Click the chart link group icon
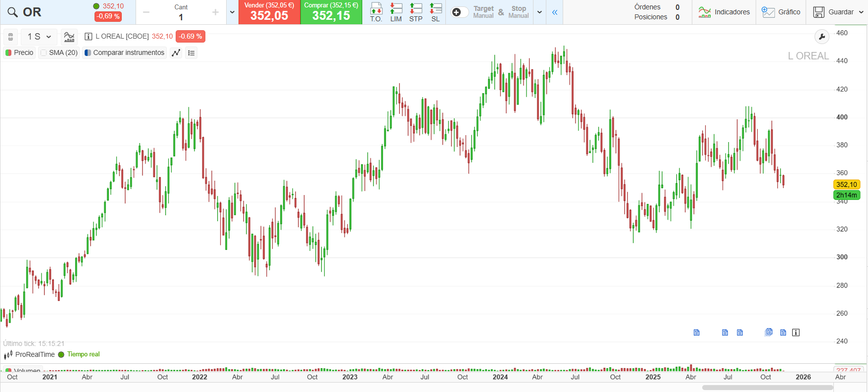 click(x=10, y=37)
